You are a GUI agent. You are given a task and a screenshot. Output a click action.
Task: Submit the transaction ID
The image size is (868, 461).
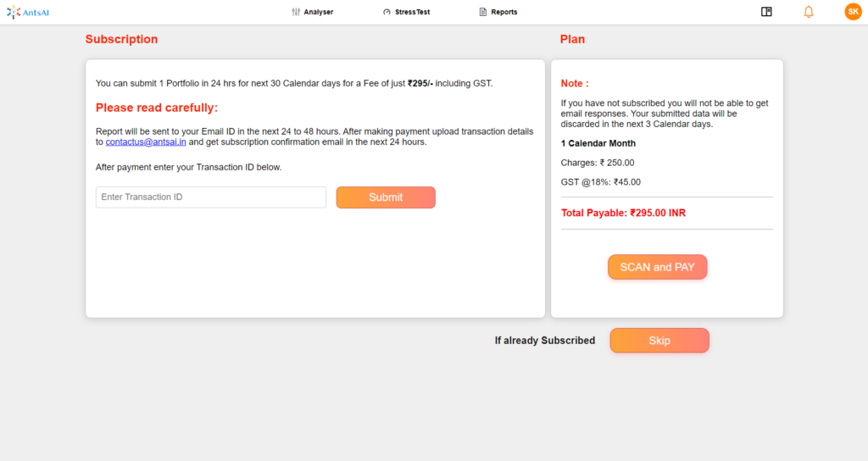pos(386,197)
